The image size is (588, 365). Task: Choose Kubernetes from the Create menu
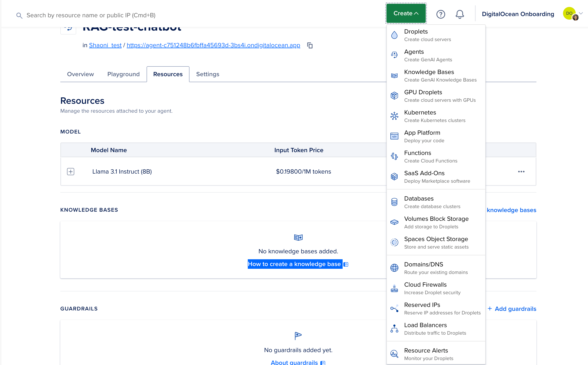click(x=436, y=116)
